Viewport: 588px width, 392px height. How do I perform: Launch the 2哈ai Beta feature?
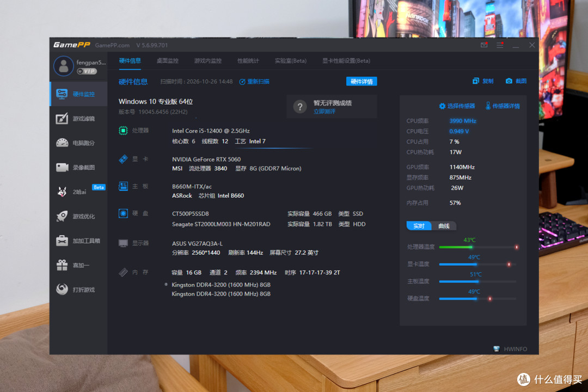[79, 192]
